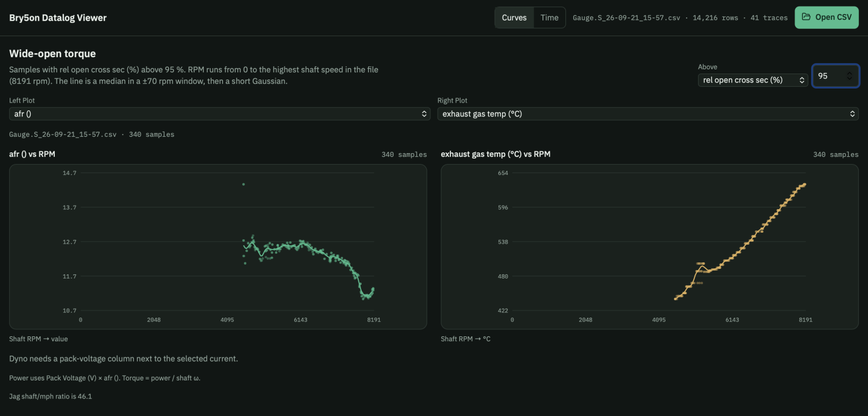
Task: Click the Dyno needs a pack-voltage column note
Action: 124,359
